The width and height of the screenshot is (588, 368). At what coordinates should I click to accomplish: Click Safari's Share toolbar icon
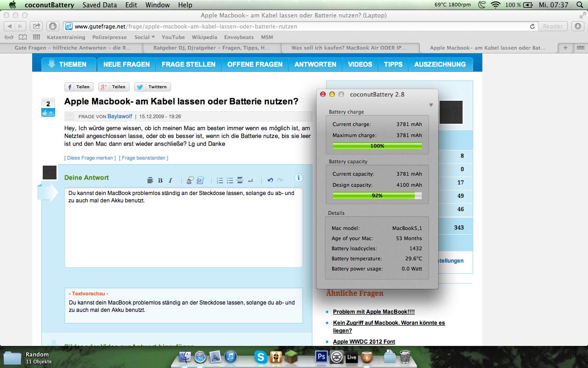coord(37,26)
